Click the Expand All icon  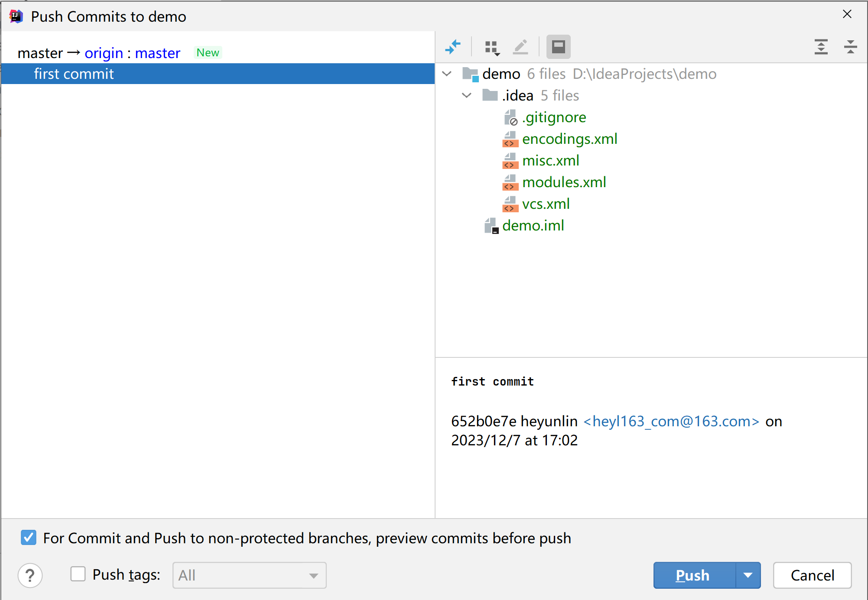pos(821,47)
